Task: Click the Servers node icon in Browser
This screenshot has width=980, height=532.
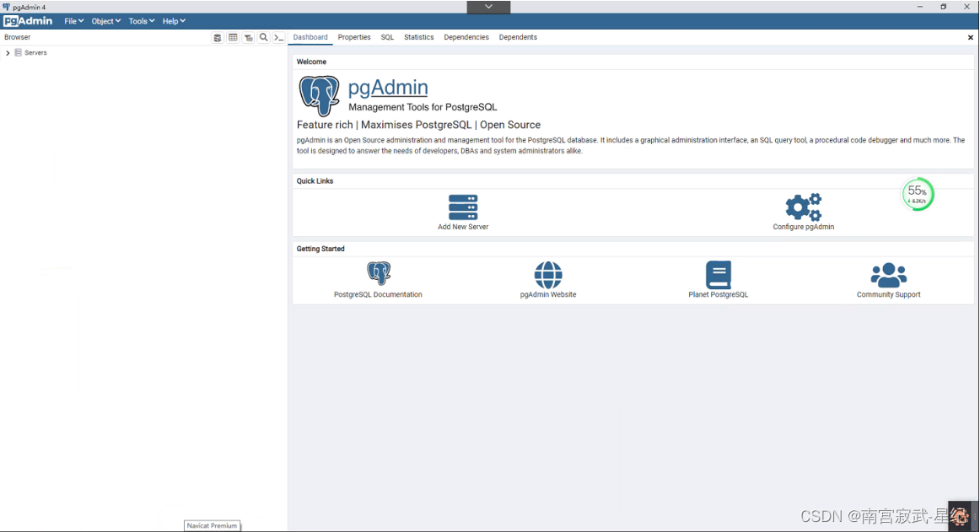Action: (x=18, y=52)
